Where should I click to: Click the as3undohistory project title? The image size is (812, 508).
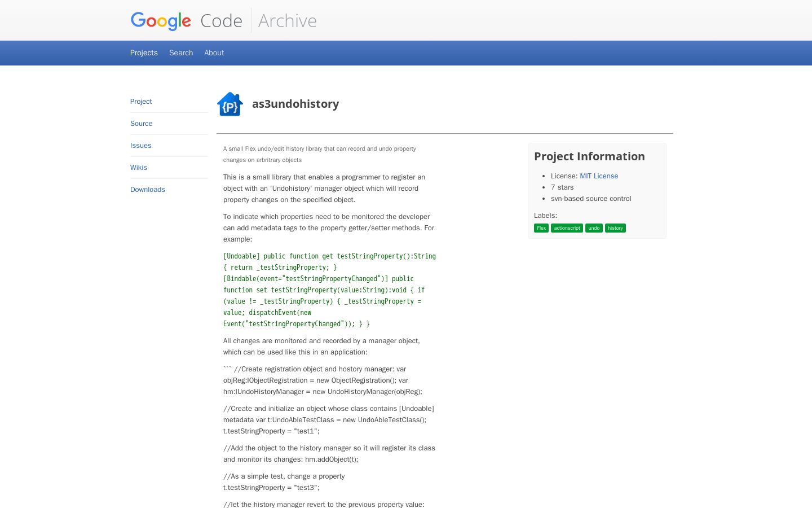pos(295,104)
